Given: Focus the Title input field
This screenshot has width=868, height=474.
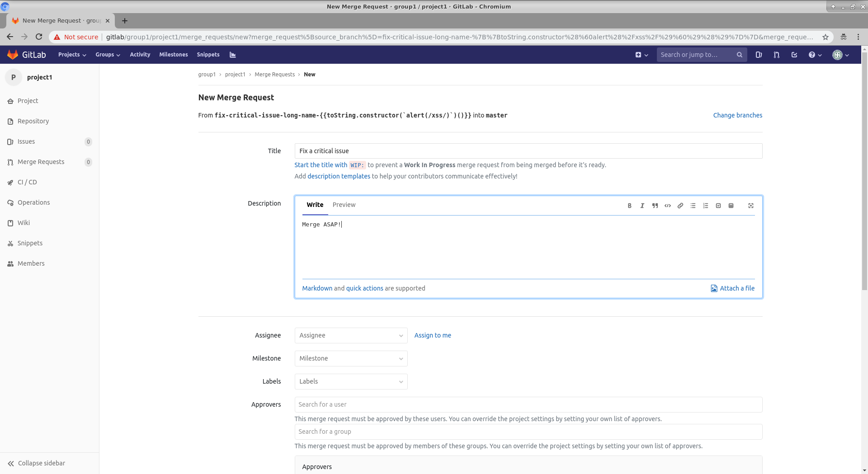Looking at the screenshot, I should pyautogui.click(x=528, y=151).
